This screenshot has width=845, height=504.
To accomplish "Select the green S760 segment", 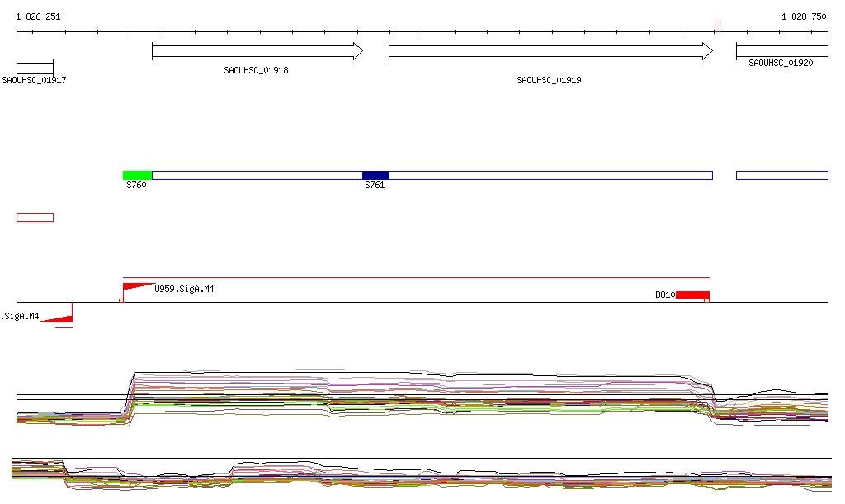I will point(137,175).
